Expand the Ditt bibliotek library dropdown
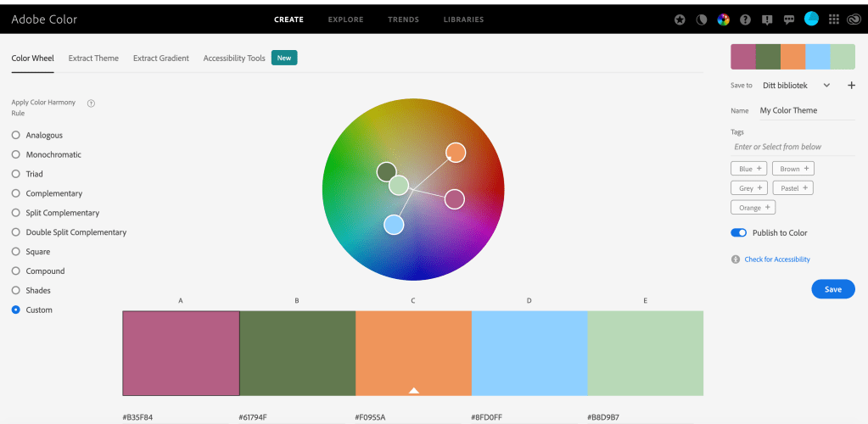Screen dimensions: 868x424 pos(826,85)
